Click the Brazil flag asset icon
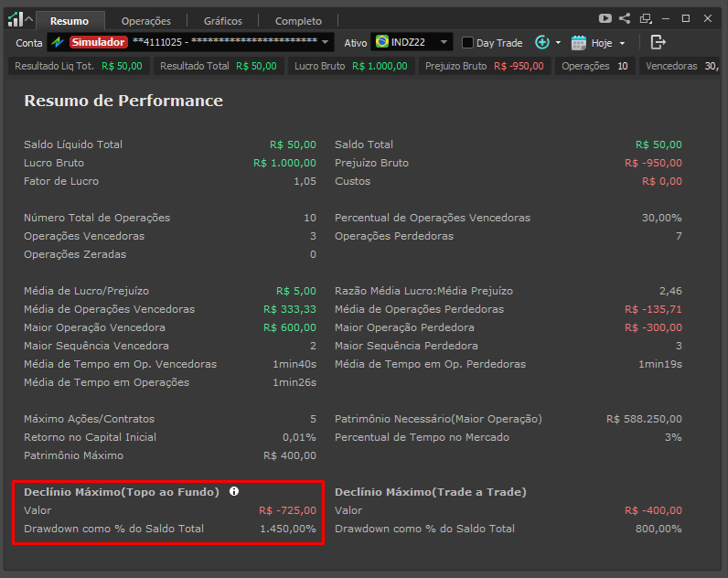The width and height of the screenshot is (728, 578). tap(380, 42)
